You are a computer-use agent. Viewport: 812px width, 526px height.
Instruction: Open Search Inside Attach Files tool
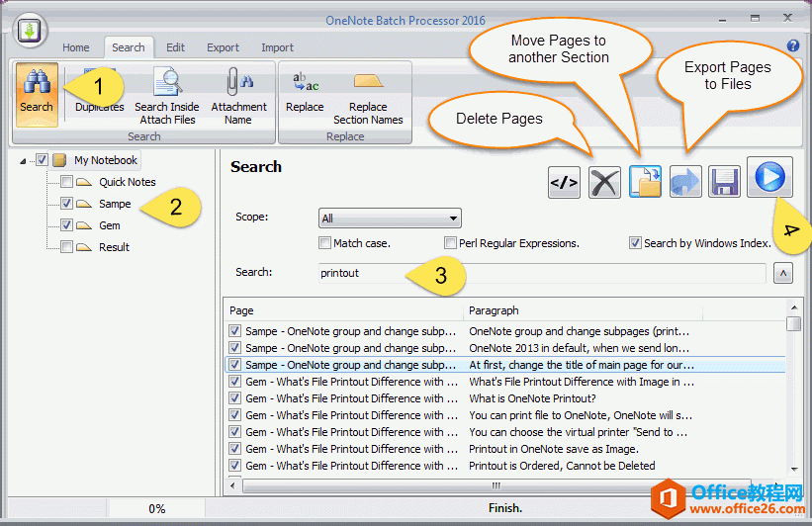(x=167, y=96)
